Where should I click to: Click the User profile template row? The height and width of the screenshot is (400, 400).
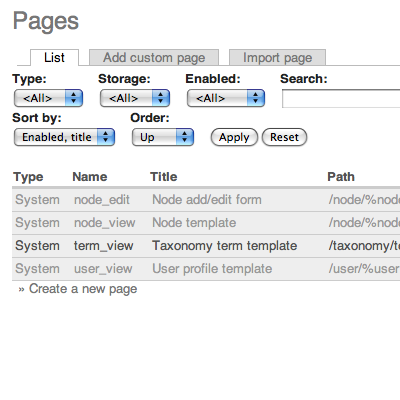point(206,269)
